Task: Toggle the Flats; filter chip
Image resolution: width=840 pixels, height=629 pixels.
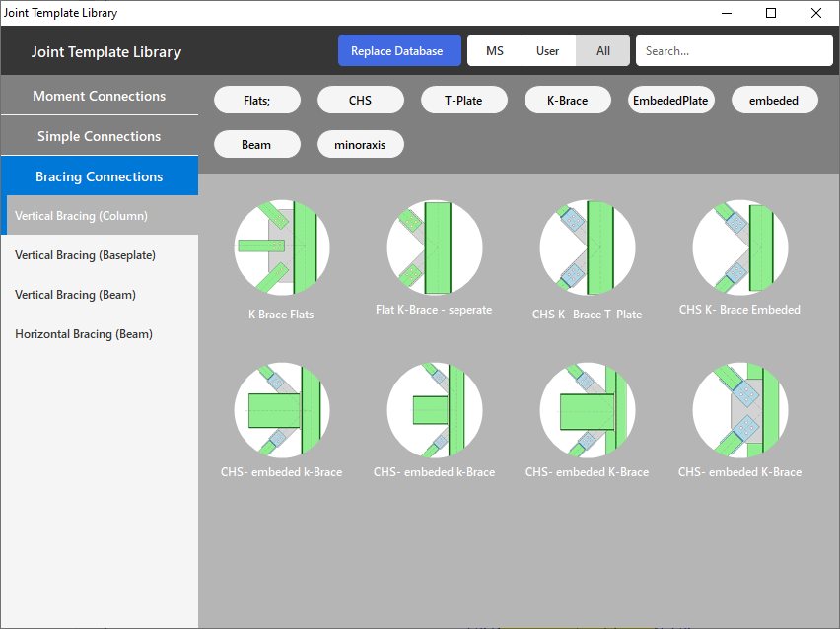Action: pos(256,100)
